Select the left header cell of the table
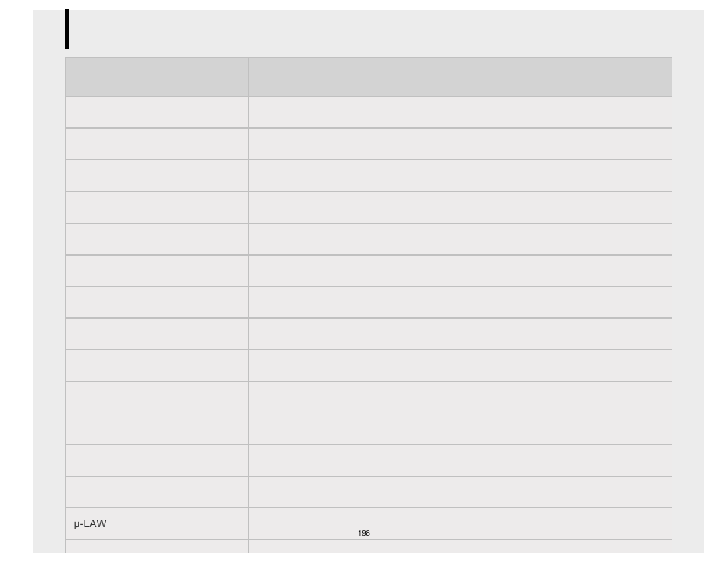Screen dimensions: 728x563 157,77
